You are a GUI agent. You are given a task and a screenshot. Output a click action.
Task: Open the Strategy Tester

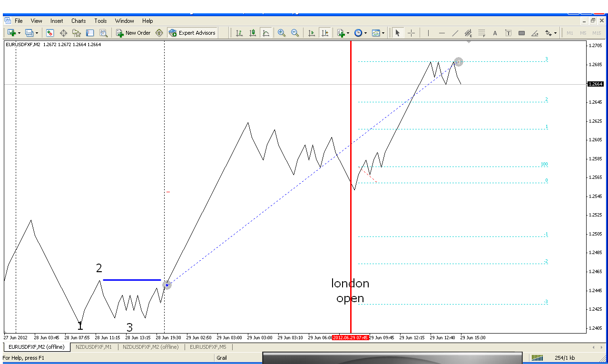[x=103, y=33]
